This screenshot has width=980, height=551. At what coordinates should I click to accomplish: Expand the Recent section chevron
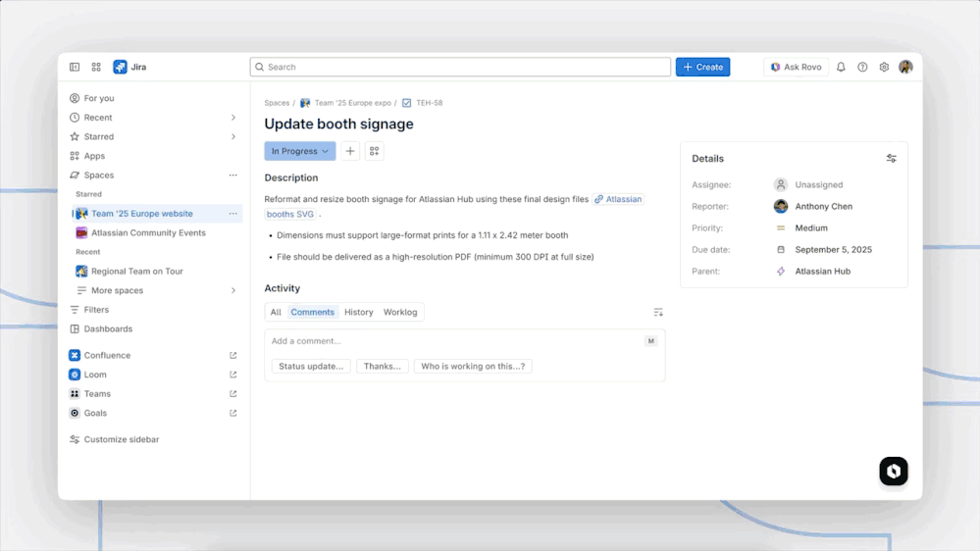(x=233, y=118)
